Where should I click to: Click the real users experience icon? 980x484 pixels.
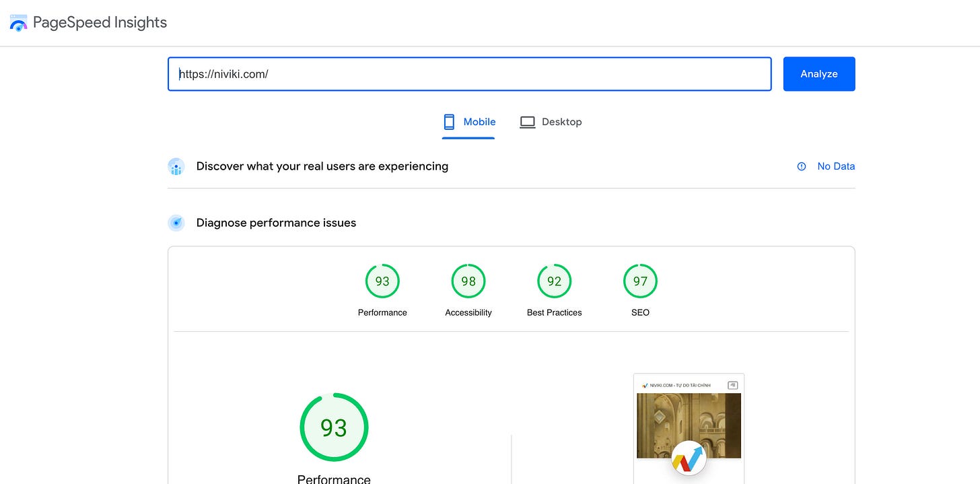coord(176,166)
